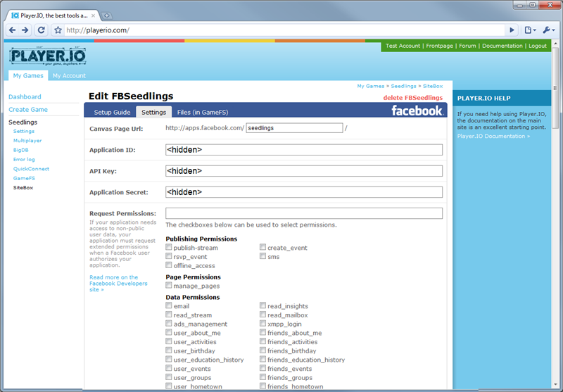Click the Logout link
Viewport: 563px width, 392px height.
click(538, 46)
